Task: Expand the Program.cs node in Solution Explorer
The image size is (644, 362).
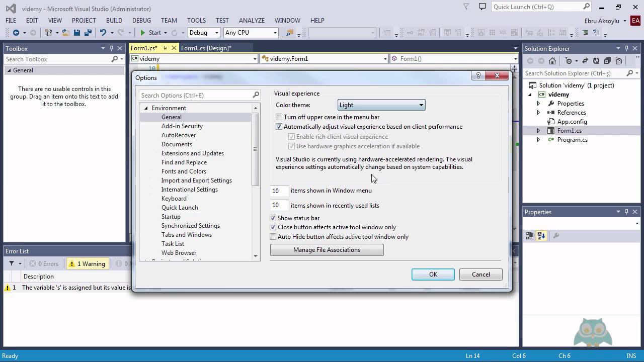Action: click(538, 140)
